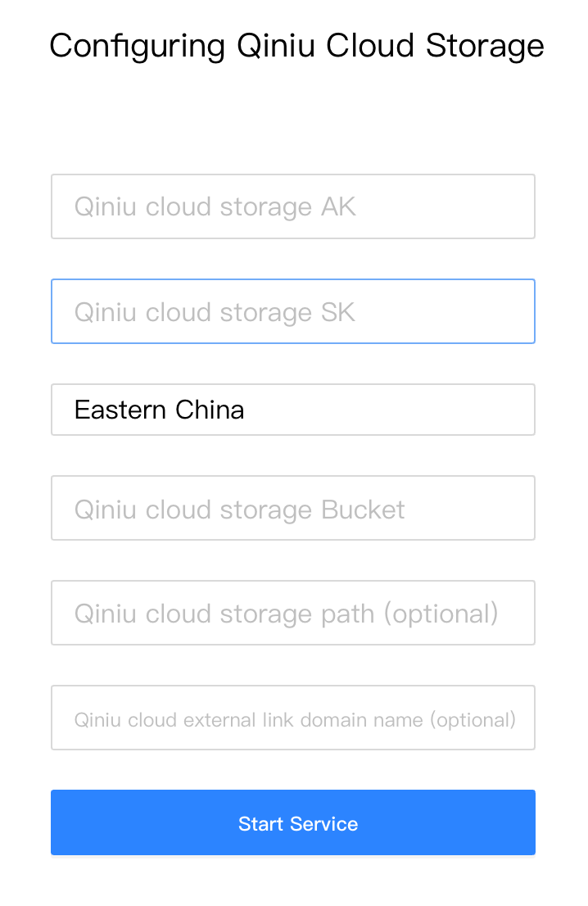Screen dimensions: 588x906
Task: Click the first input field labeled AK
Action: tap(292, 206)
